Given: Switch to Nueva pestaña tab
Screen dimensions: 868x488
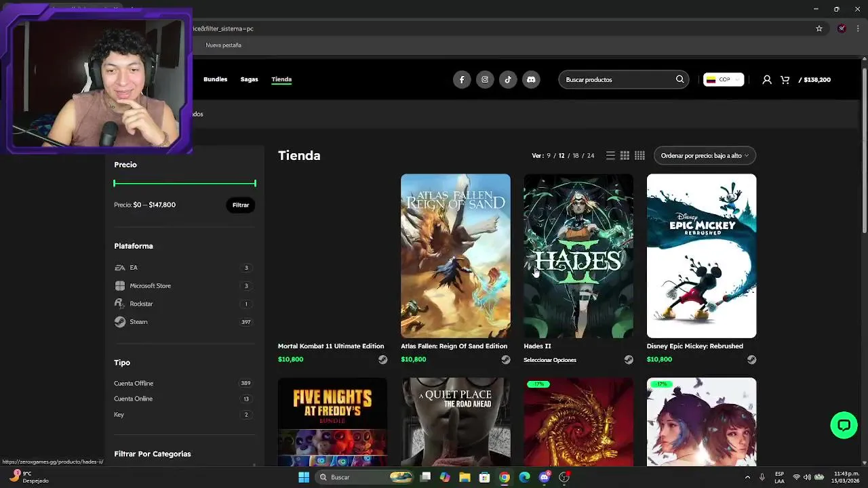Looking at the screenshot, I should [223, 45].
